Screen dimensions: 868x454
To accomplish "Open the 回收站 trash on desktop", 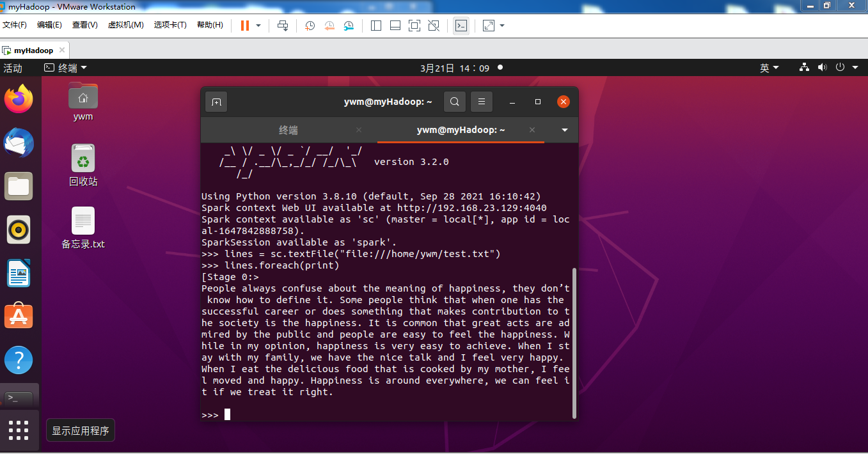I will [83, 165].
